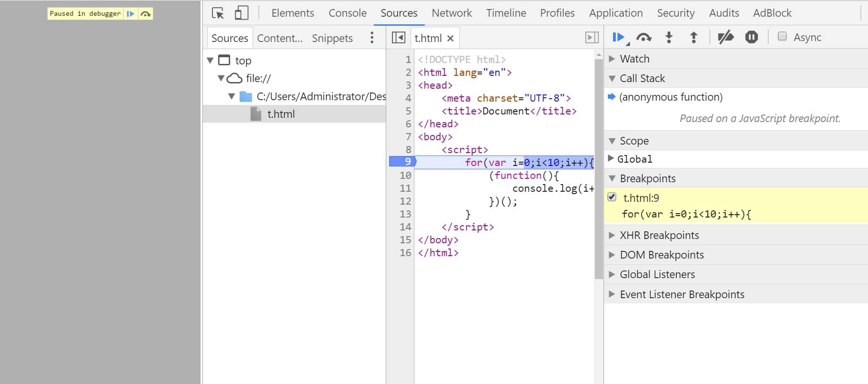Collapse the Call Stack section
The height and width of the screenshot is (384, 868).
click(x=612, y=78)
